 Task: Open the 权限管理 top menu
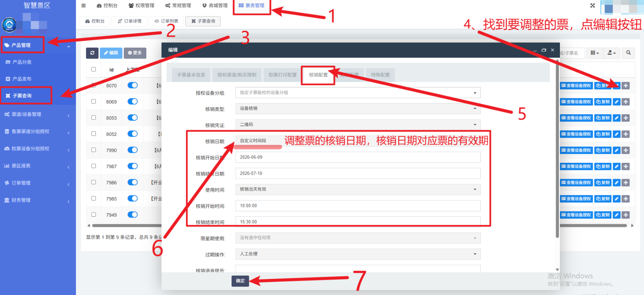point(141,5)
